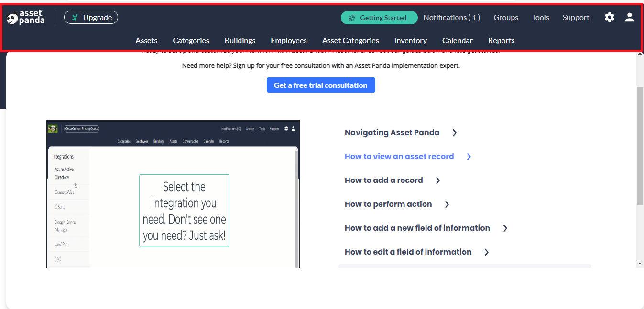This screenshot has width=644, height=309.
Task: Open the Groups menu
Action: point(506,18)
